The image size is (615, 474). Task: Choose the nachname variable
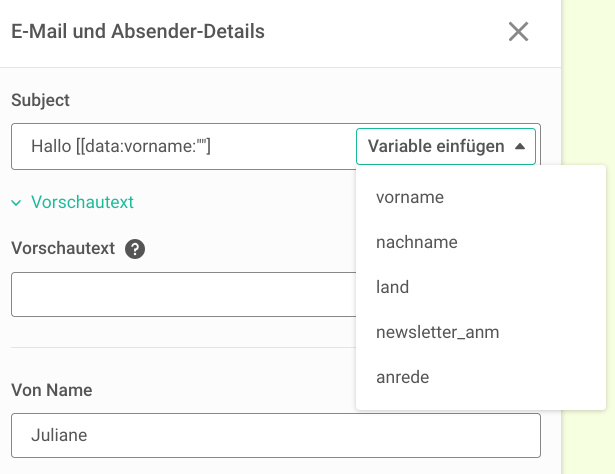417,242
